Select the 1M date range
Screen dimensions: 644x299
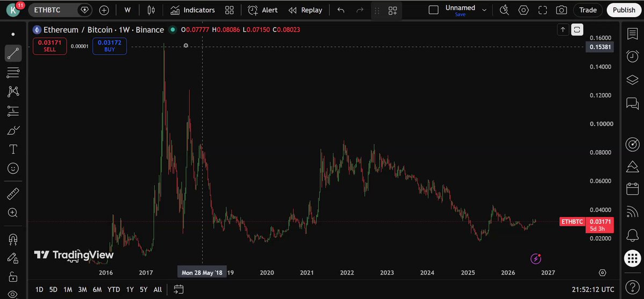coord(68,289)
